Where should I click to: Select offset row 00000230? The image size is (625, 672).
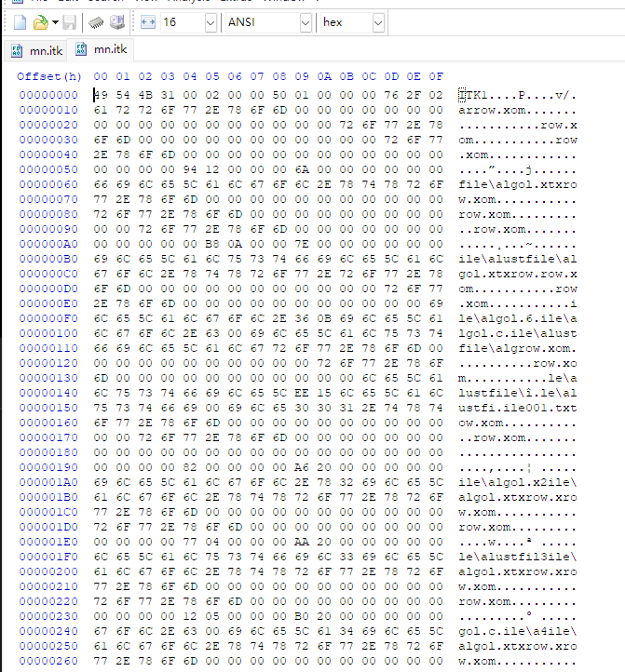coord(48,616)
